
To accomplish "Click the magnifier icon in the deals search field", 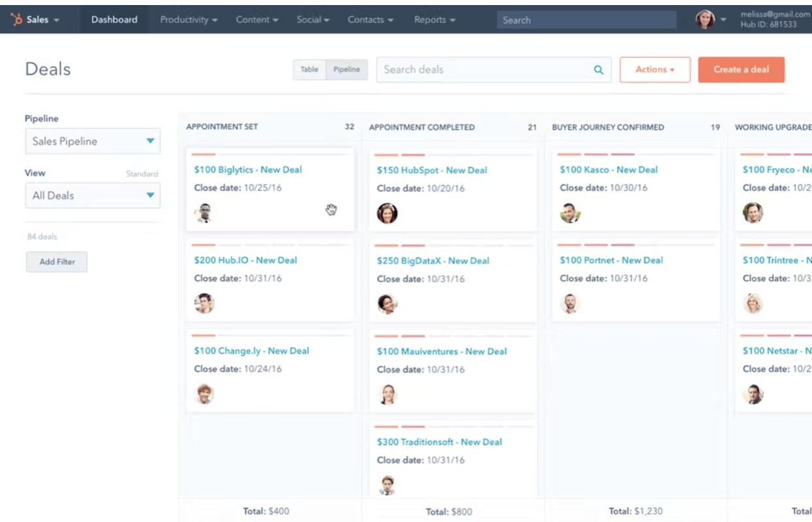I will point(598,69).
